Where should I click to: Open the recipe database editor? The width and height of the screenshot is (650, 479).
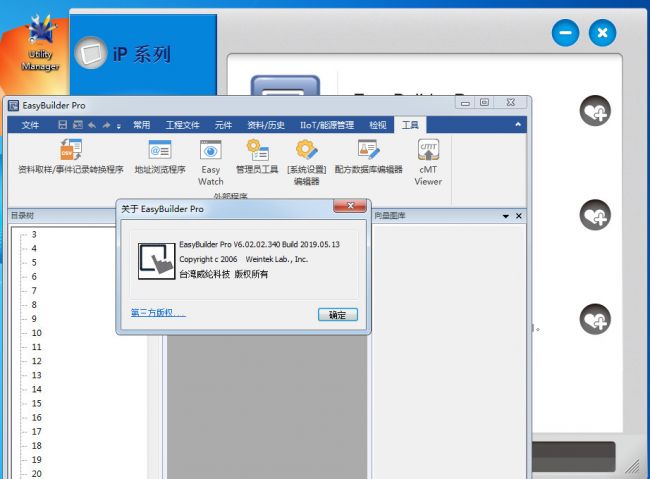pyautogui.click(x=369, y=157)
